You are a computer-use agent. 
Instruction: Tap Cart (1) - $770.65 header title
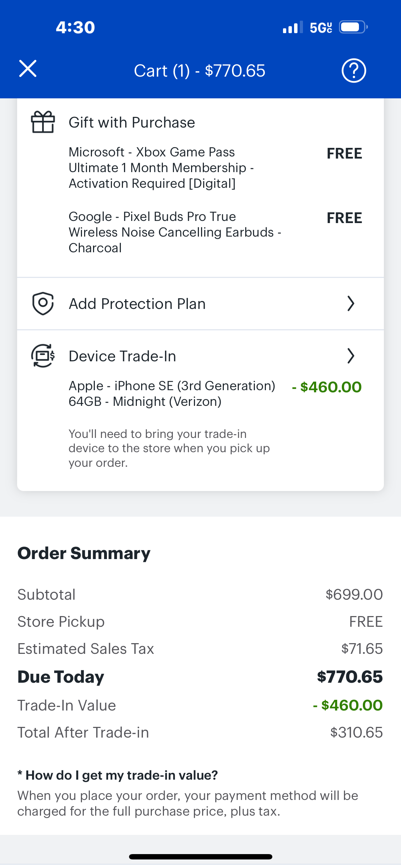[x=200, y=71]
